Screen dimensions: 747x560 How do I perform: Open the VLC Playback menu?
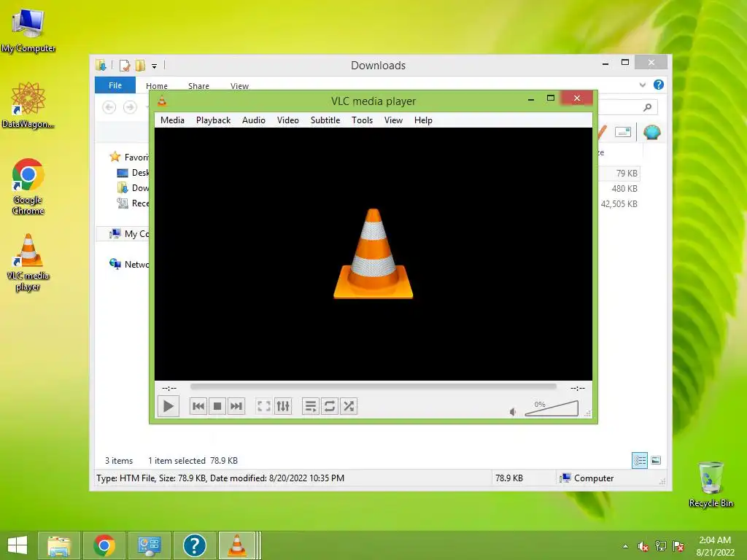[x=214, y=120]
